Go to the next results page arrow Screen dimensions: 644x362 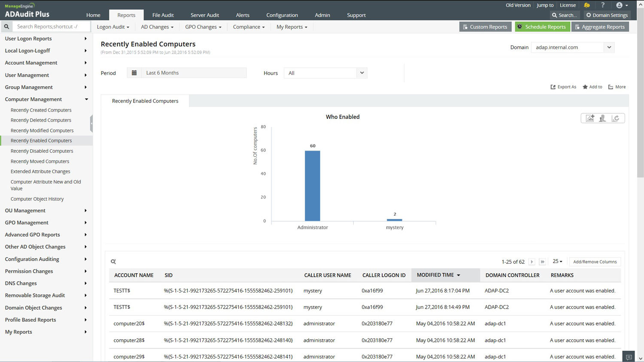pos(532,262)
